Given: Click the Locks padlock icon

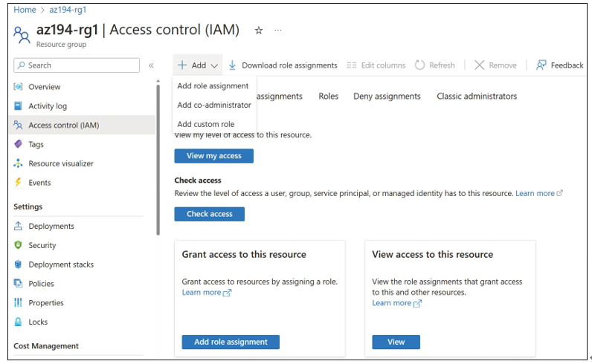Looking at the screenshot, I should [18, 322].
